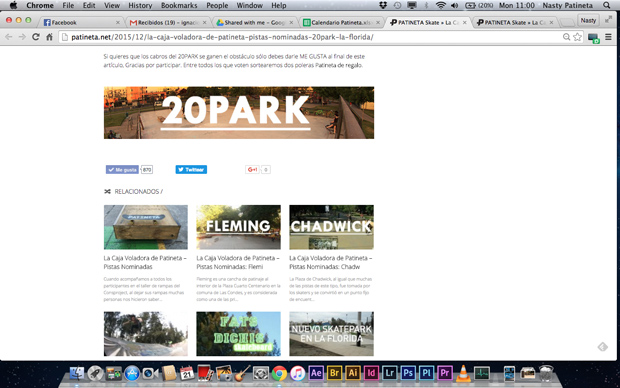Image resolution: width=620 pixels, height=388 pixels.
Task: Click the Wi-Fi status icon
Action: point(440,5)
